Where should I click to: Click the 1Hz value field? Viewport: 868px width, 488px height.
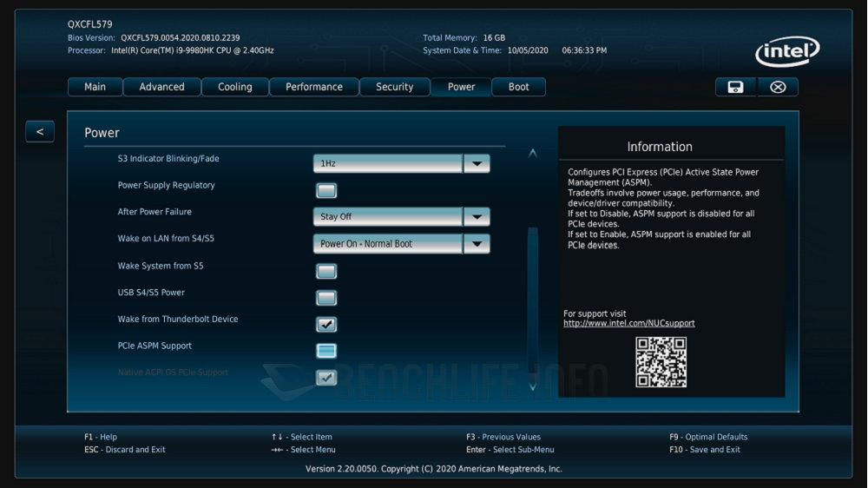pyautogui.click(x=388, y=163)
